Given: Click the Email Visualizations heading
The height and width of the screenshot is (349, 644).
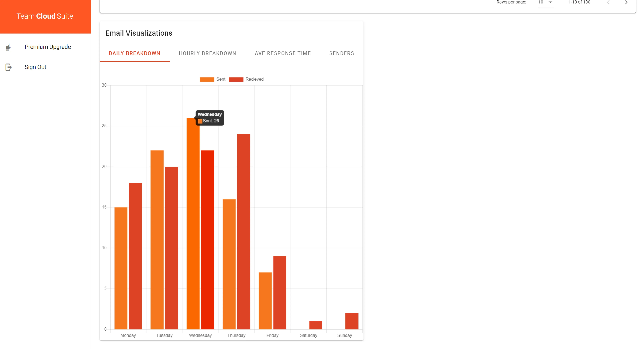Looking at the screenshot, I should tap(139, 33).
